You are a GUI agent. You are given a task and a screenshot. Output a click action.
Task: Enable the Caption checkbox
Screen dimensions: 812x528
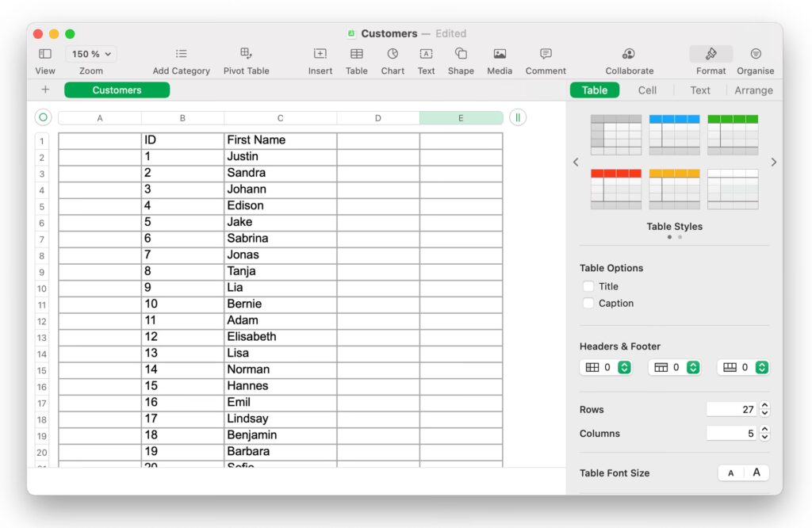click(x=588, y=303)
